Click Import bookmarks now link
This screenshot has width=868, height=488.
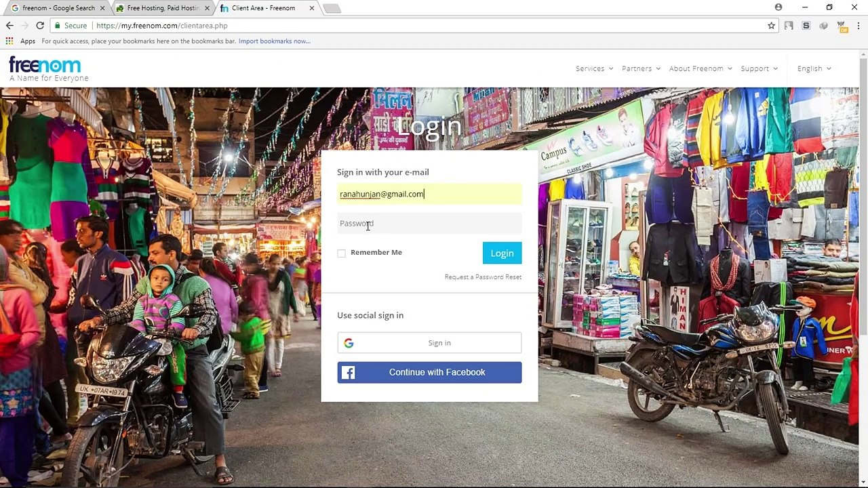click(275, 41)
